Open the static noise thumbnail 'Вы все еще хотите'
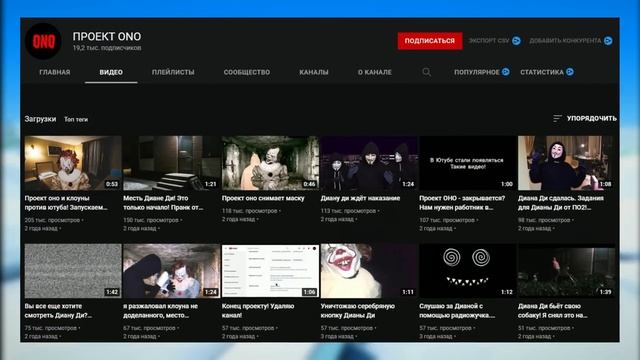 click(x=73, y=271)
